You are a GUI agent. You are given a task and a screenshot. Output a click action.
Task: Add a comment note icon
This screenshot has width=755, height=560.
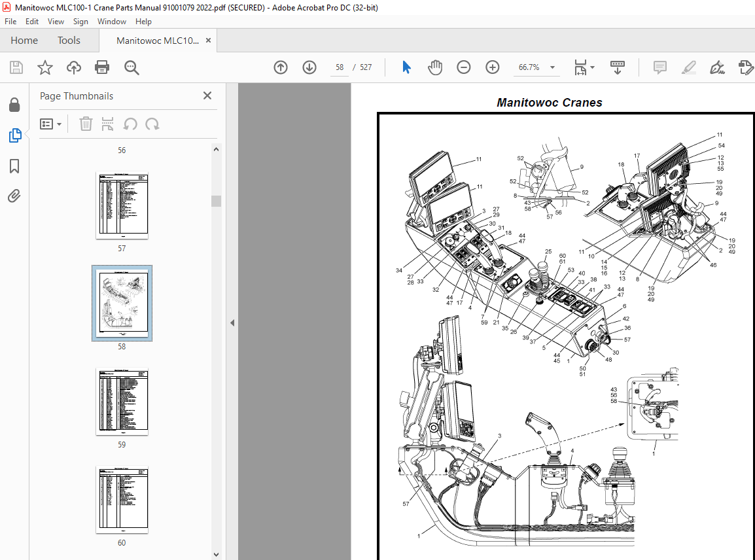[x=660, y=67]
